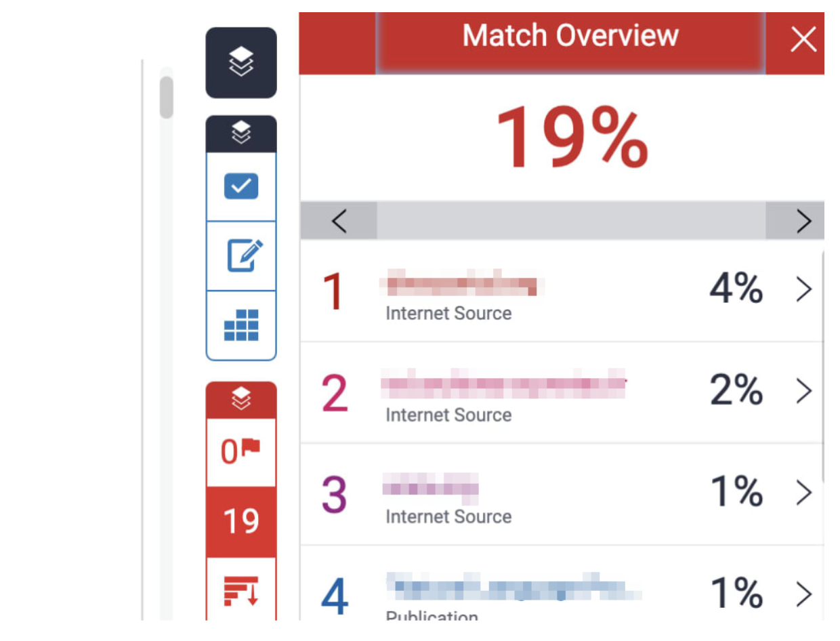Open the flags panel showing 0
840x641 pixels.
pyautogui.click(x=240, y=452)
